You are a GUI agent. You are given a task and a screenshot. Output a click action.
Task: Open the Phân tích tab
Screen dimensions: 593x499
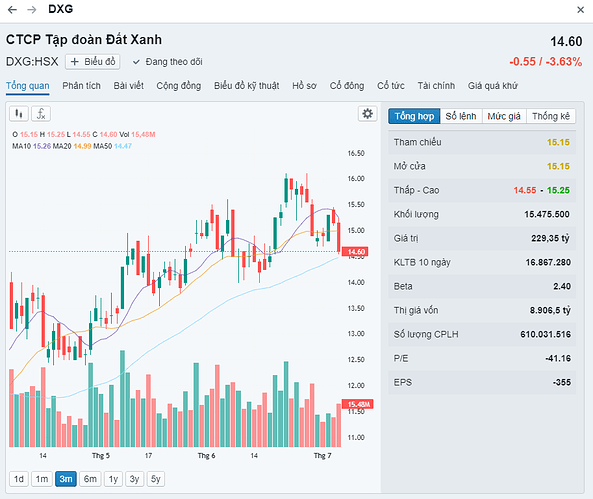[81, 86]
